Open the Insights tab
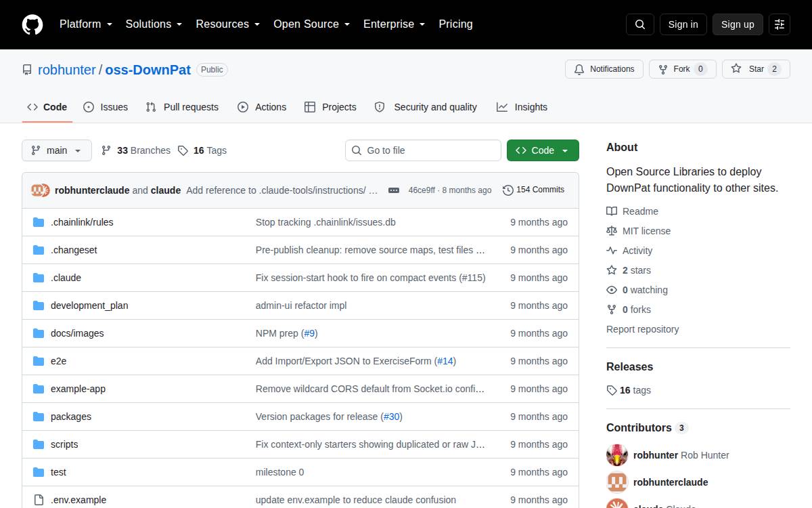 (x=522, y=107)
